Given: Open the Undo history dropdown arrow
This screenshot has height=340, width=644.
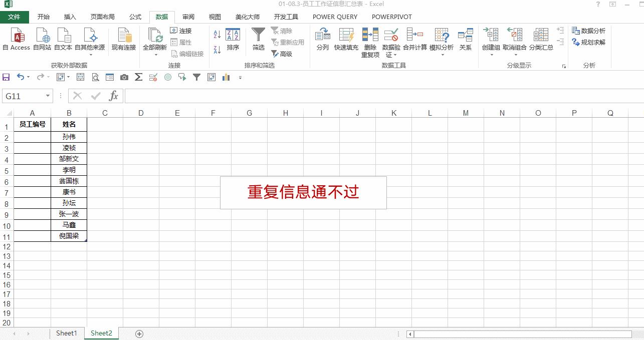Looking at the screenshot, I should click(x=28, y=77).
